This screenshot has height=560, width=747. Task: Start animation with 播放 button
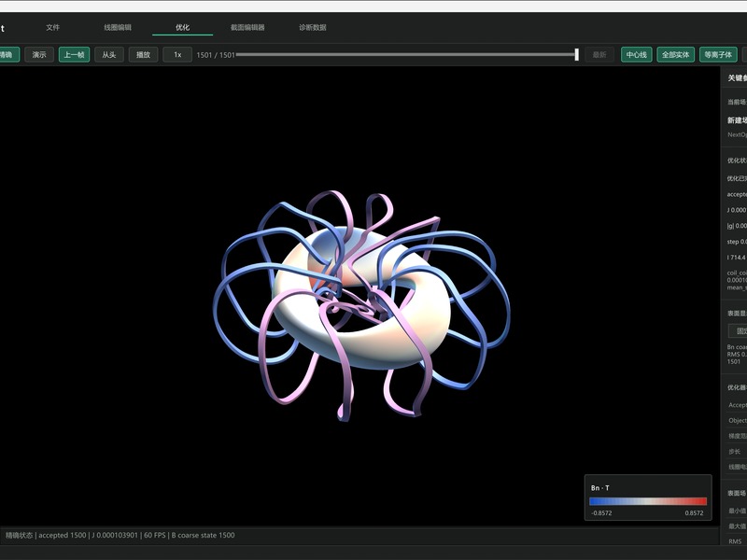[144, 55]
